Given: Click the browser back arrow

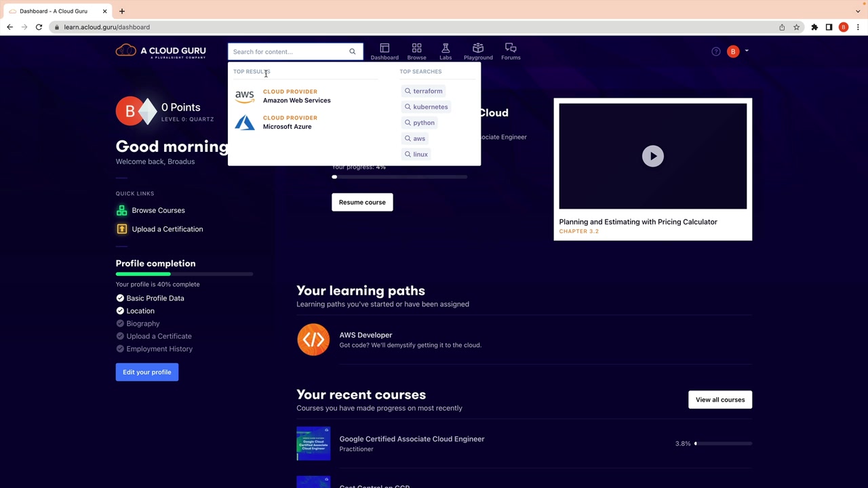Looking at the screenshot, I should 9,27.
